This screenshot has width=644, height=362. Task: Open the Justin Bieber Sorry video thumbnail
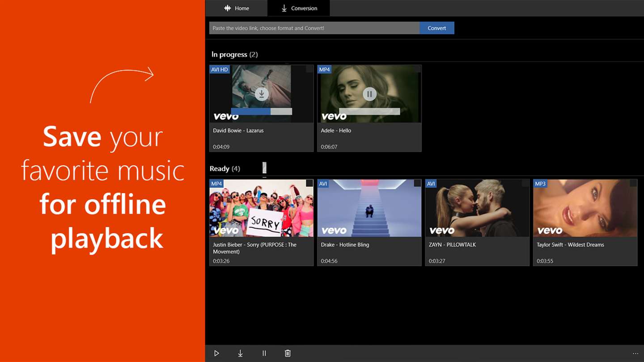[x=262, y=208]
